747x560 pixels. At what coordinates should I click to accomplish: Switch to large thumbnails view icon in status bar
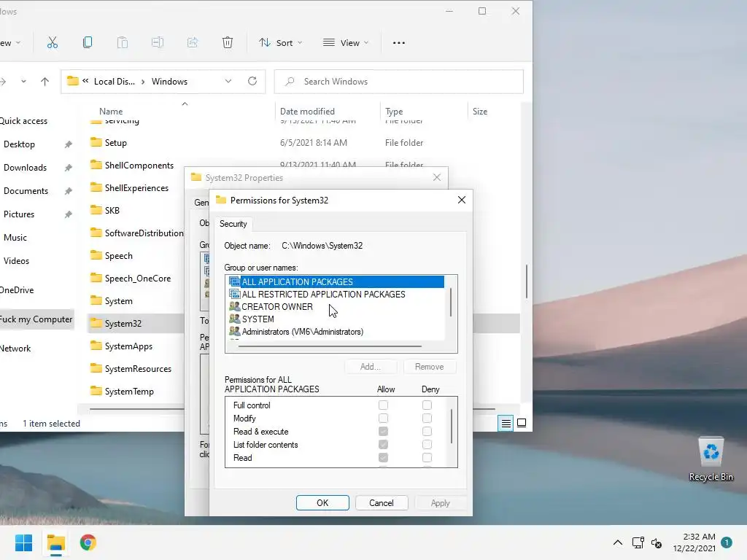coord(522,423)
